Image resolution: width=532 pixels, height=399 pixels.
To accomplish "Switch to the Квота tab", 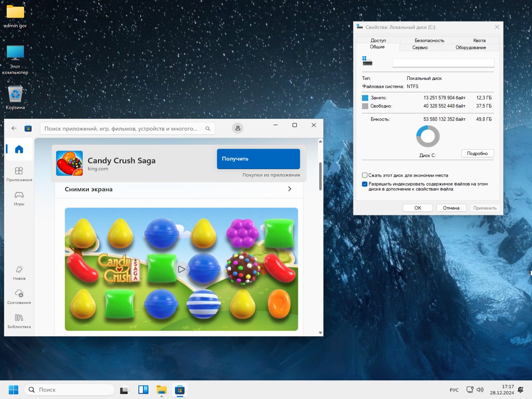I will click(479, 40).
